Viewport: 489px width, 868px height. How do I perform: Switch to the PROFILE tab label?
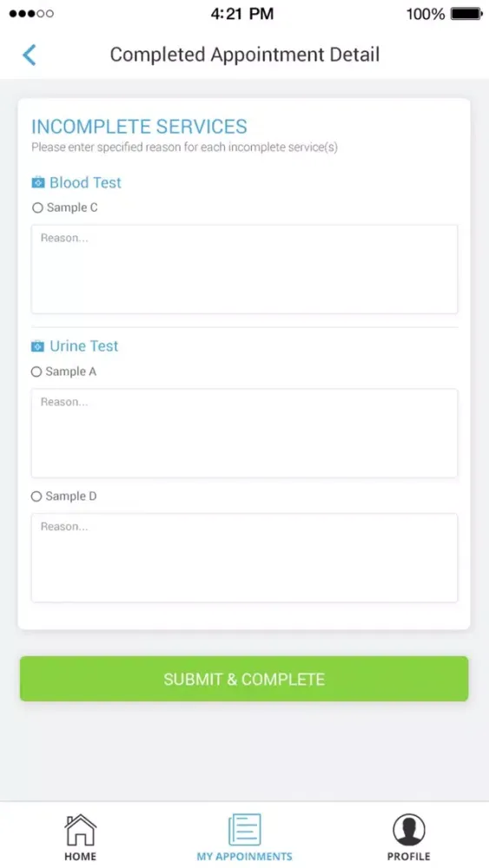click(409, 857)
